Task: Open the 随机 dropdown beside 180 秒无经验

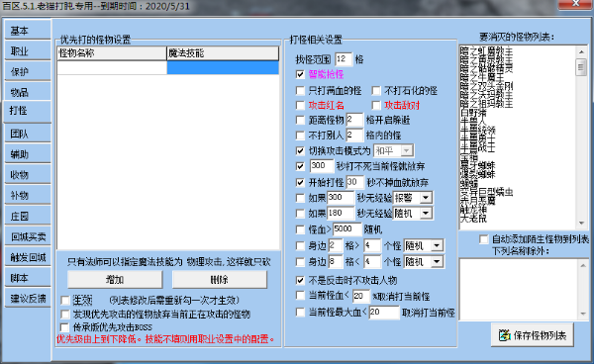Action: (426, 214)
